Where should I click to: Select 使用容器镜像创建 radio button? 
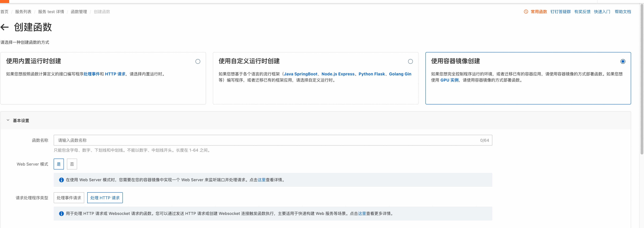point(623,61)
